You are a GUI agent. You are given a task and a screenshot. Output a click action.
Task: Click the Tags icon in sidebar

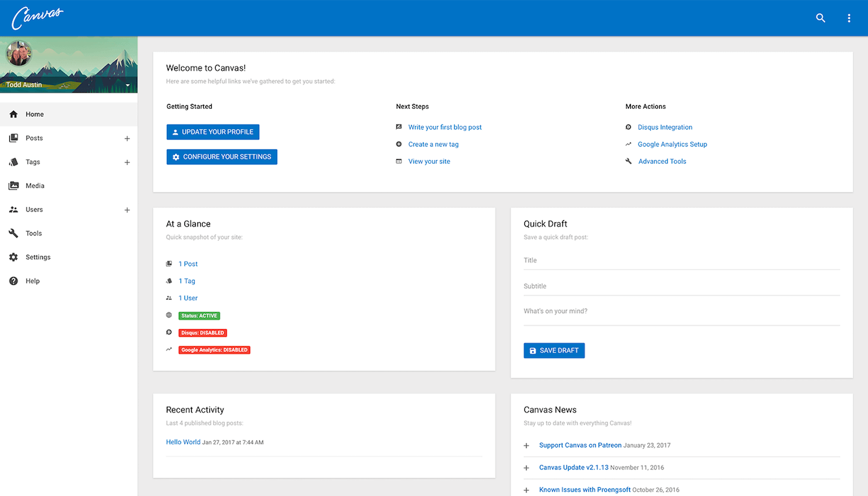click(x=13, y=162)
